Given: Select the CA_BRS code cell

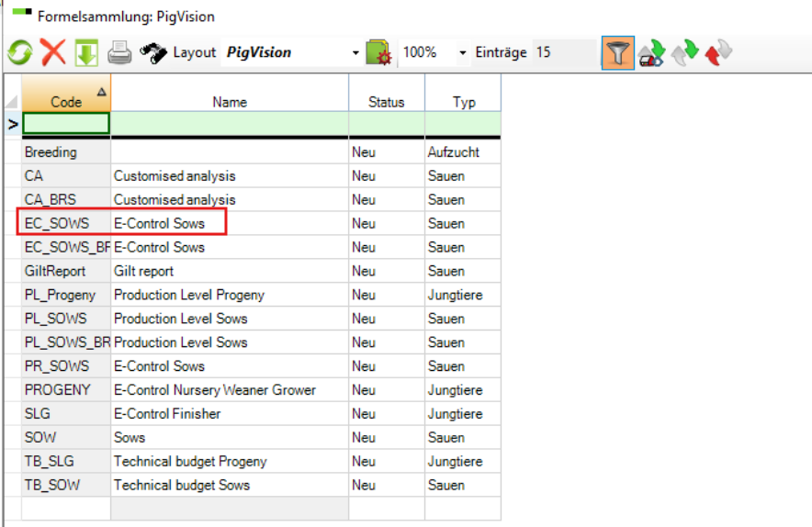Looking at the screenshot, I should (66, 200).
